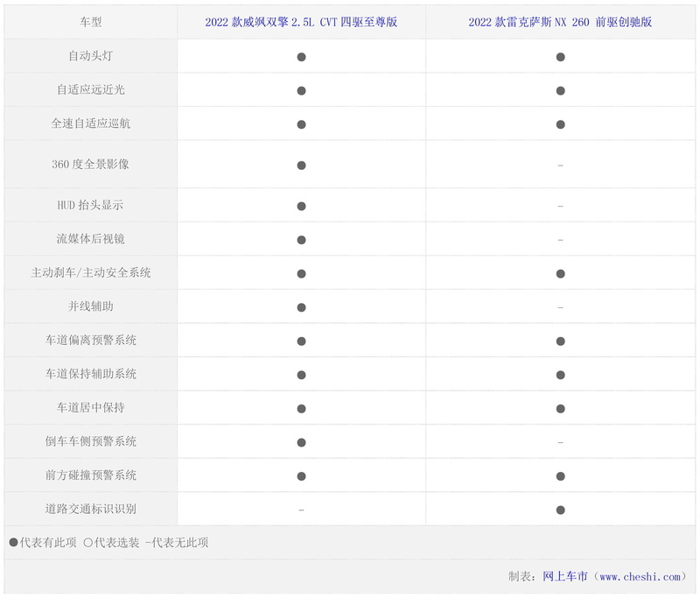
Task: Click 威飒 dash in 道路交通标识识别 row
Action: coord(301,510)
